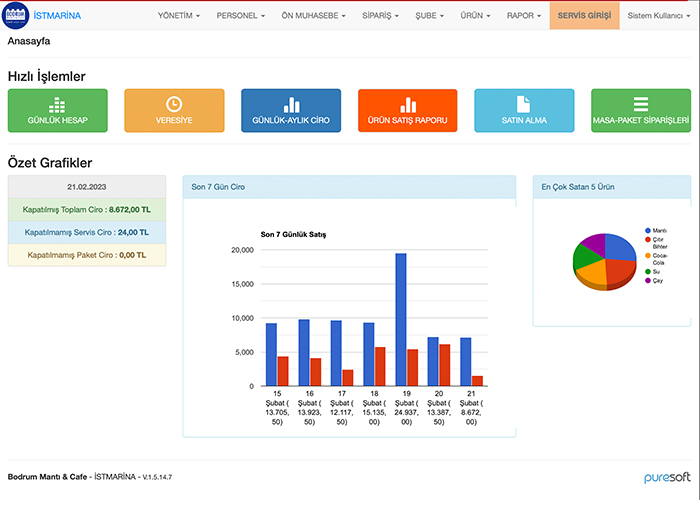Open GÜNLÜK-AYLIK CİRO report
This screenshot has height=526, width=700.
pyautogui.click(x=291, y=111)
